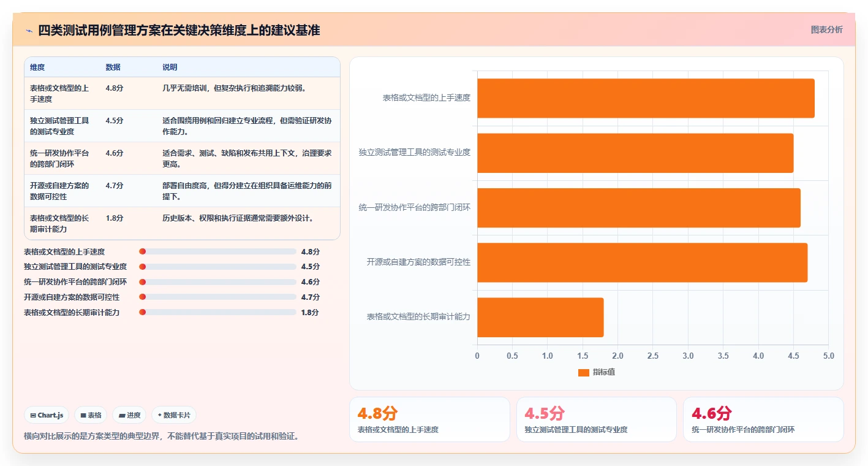Viewport: 868px width, 466px height.
Task: Select the 进度 tag
Action: pyautogui.click(x=129, y=415)
